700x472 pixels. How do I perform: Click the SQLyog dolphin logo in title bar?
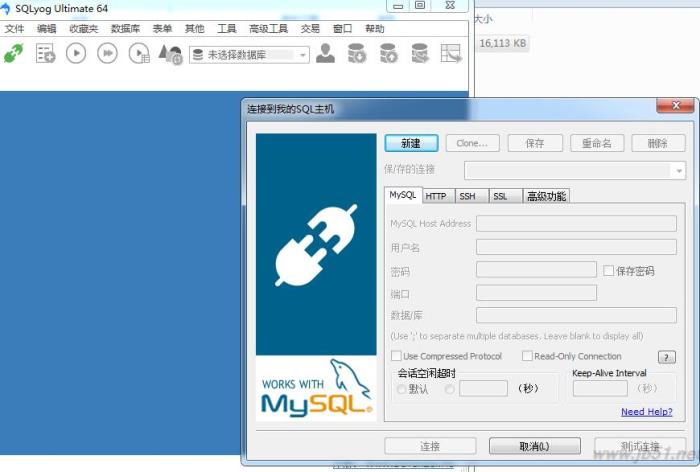pos(5,8)
